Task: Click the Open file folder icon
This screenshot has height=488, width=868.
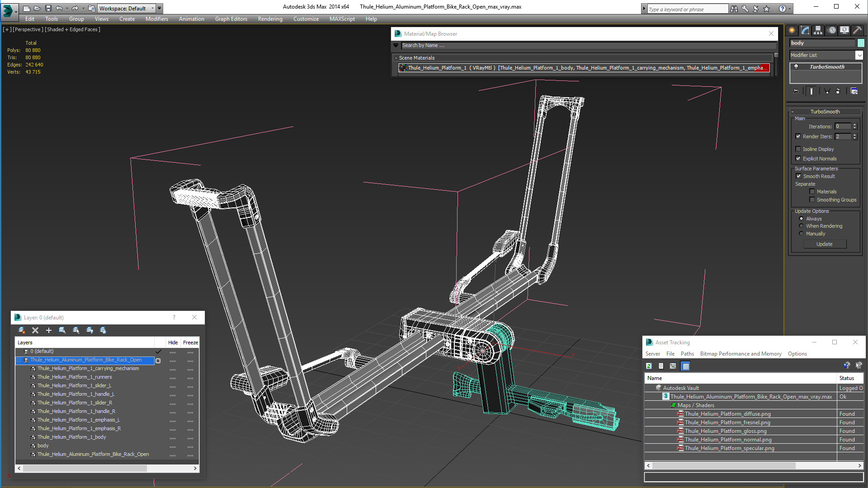Action: (38, 8)
